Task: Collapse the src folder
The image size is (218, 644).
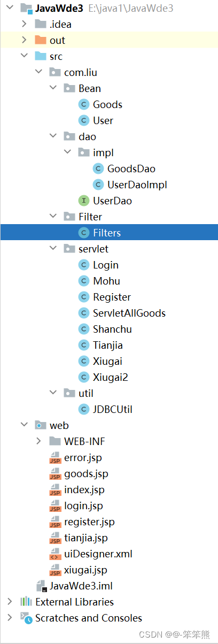Action: pyautogui.click(x=24, y=56)
